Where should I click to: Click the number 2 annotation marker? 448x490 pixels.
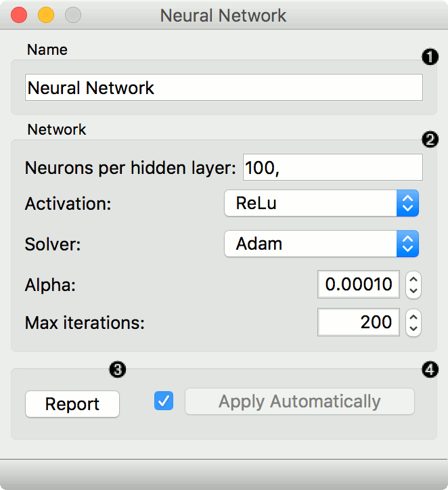[x=429, y=139]
